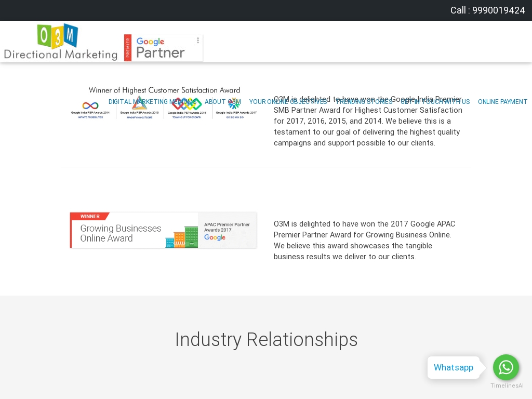
Task: Click the 2017 Google APAC award paragraph
Action: coord(364,240)
